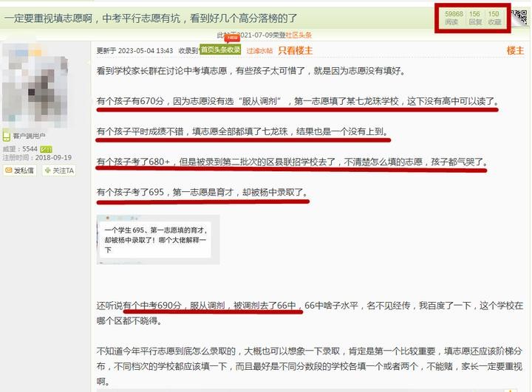This screenshot has height=392, width=532.
Task: Click the envelope icon on 发私信
Action: [x=8, y=171]
